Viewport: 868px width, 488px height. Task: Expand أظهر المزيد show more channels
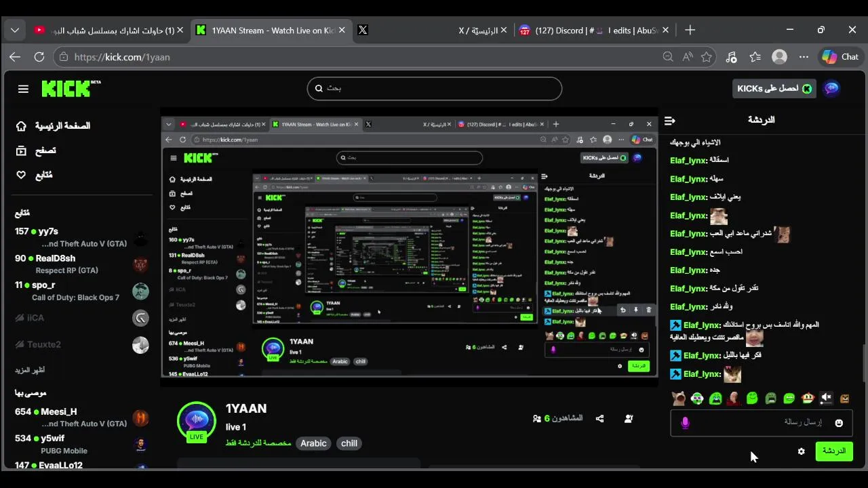(30, 370)
